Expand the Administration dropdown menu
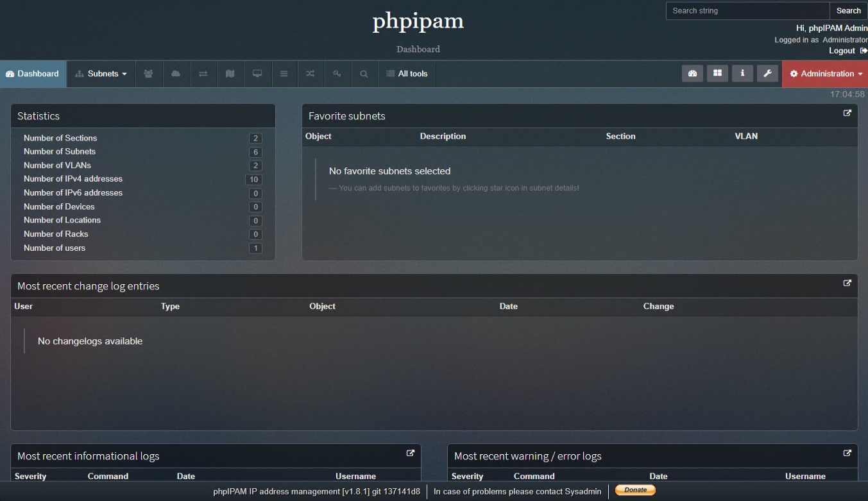868x501 pixels. tap(826, 74)
